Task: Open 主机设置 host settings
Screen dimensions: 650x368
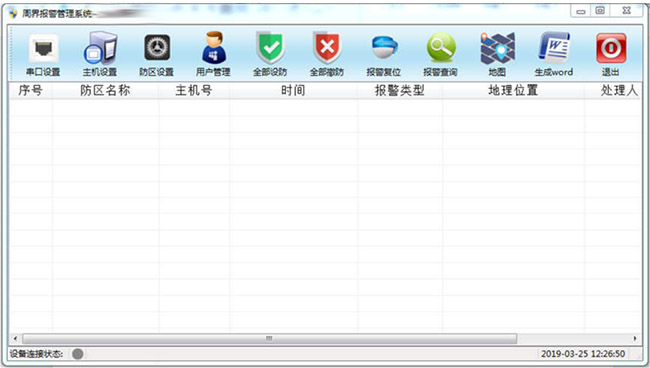Action: click(100, 54)
